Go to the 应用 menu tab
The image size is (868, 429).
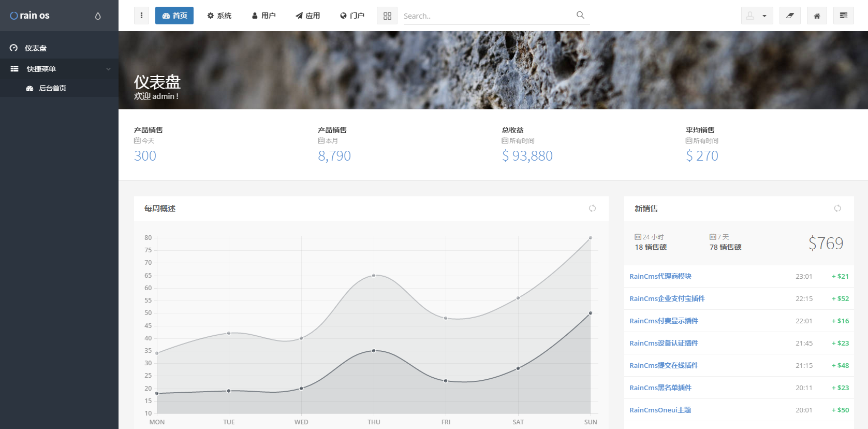point(308,16)
